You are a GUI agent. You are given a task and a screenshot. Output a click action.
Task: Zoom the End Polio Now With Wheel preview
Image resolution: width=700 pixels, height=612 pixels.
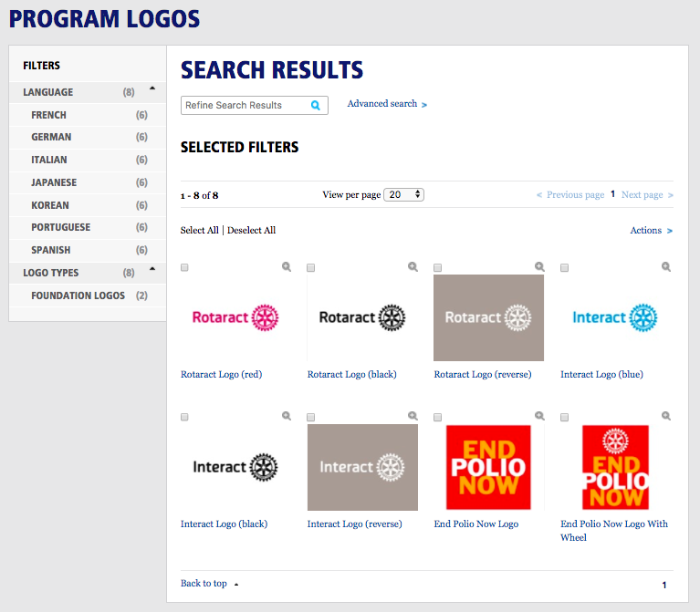click(666, 416)
